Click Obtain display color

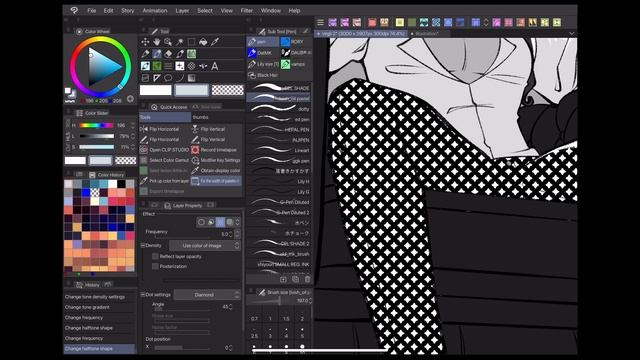coord(216,171)
